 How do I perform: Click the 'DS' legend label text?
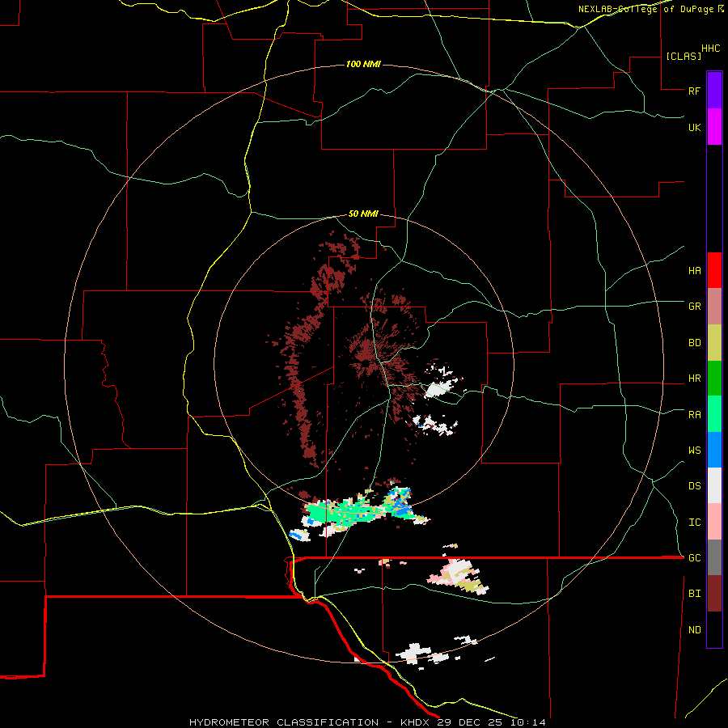[x=694, y=486]
